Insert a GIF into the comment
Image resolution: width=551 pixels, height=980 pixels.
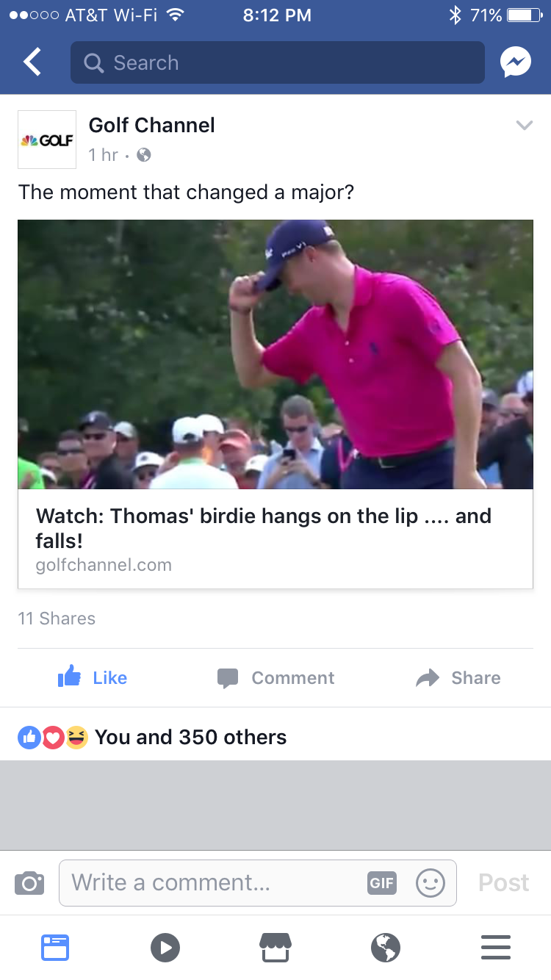pyautogui.click(x=382, y=882)
